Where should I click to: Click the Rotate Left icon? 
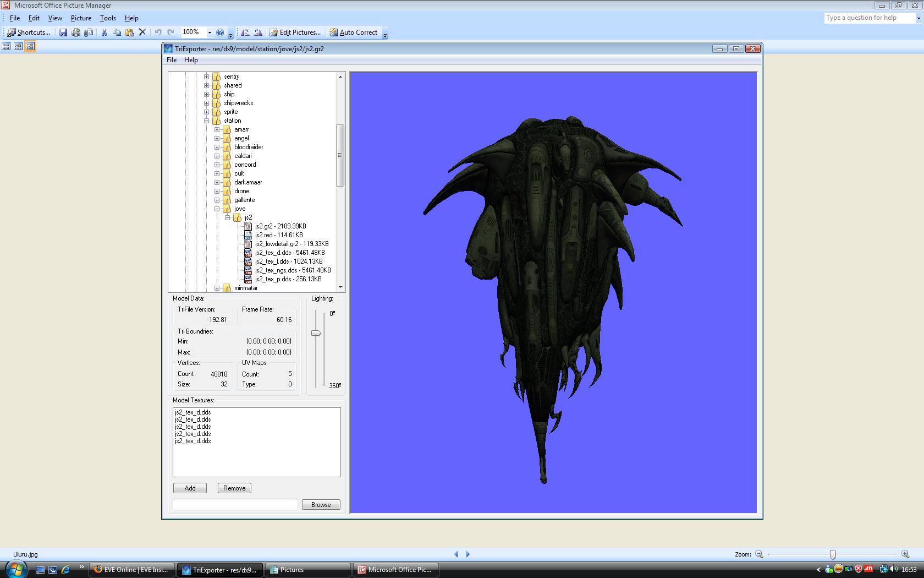245,32
